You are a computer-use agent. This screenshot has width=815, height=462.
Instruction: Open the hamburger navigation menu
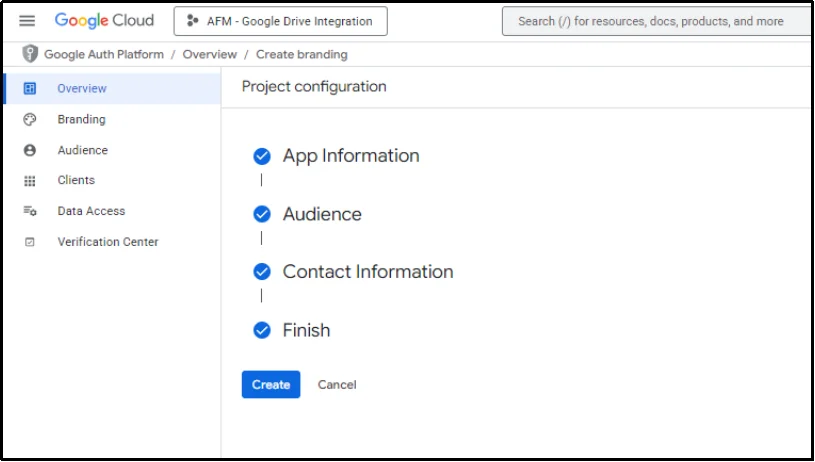[x=27, y=21]
